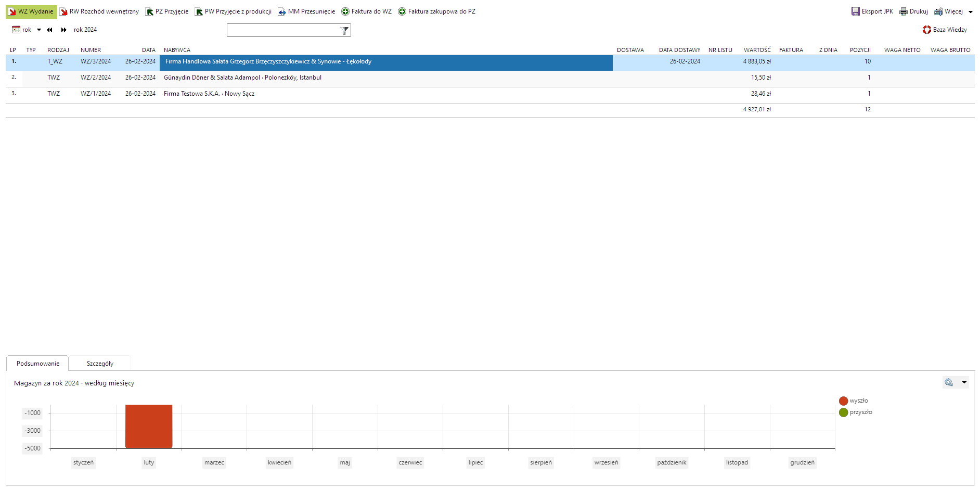
Task: Export data with Eksport JPK
Action: tap(872, 11)
